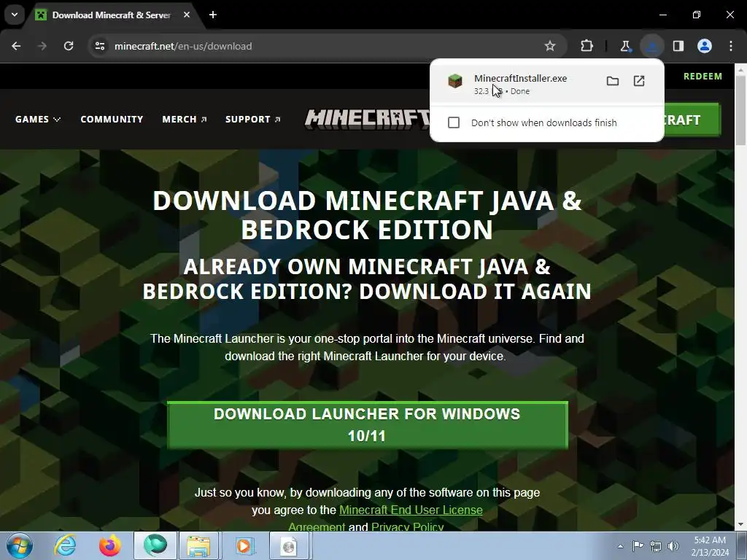Click the downloads toolbar icon
Viewport: 747px width, 560px height.
(651, 46)
